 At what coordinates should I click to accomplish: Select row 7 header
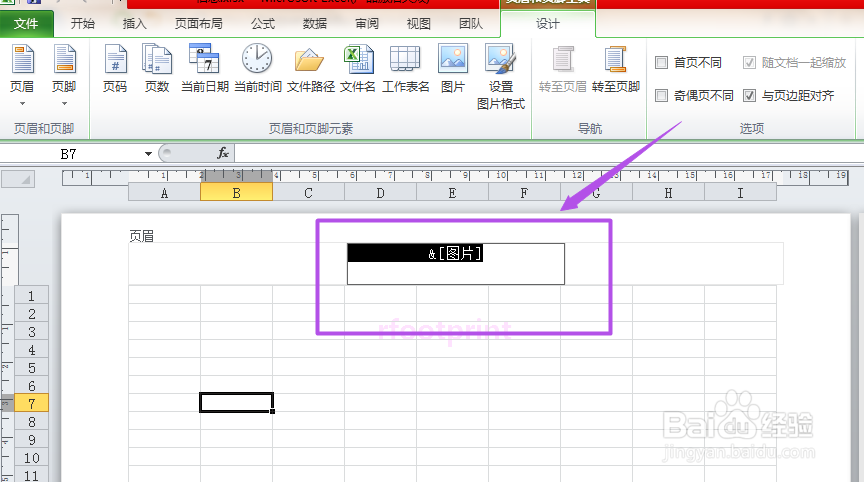(x=31, y=404)
